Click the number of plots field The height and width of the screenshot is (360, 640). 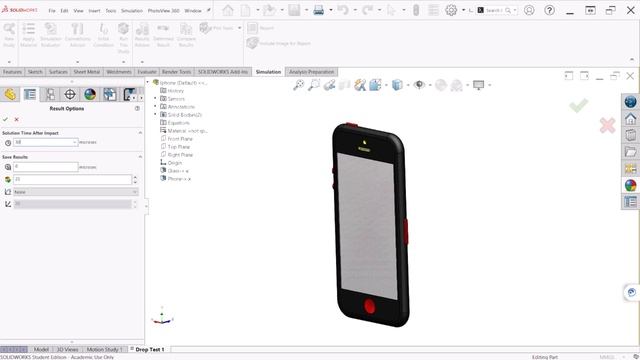tap(72, 179)
